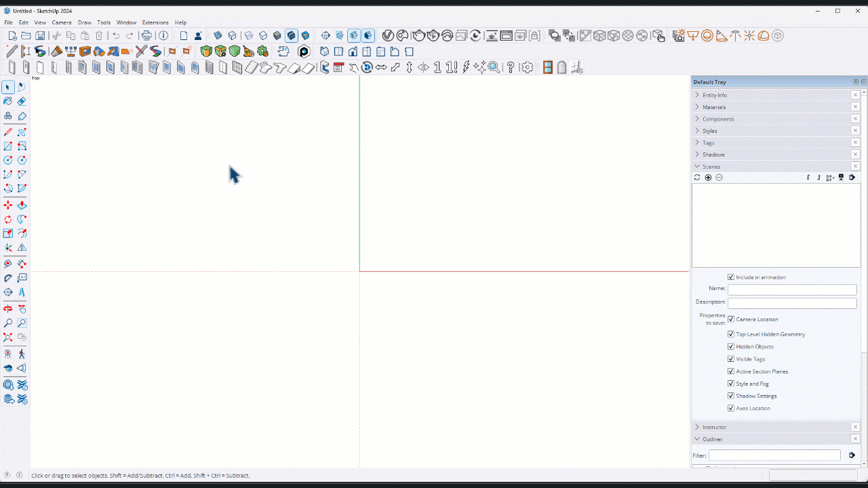Print the current view

tap(147, 35)
